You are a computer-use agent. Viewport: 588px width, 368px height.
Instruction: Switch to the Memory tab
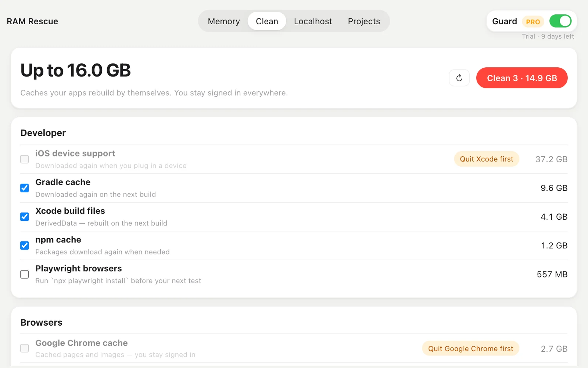[224, 21]
